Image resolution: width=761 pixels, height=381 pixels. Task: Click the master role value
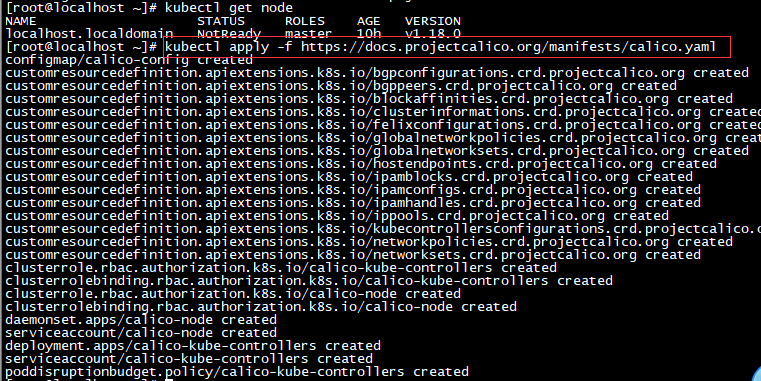pyautogui.click(x=309, y=34)
